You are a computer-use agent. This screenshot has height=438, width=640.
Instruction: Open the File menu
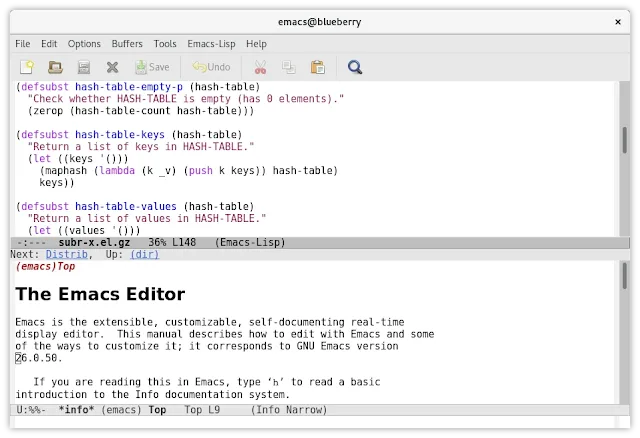click(x=22, y=44)
